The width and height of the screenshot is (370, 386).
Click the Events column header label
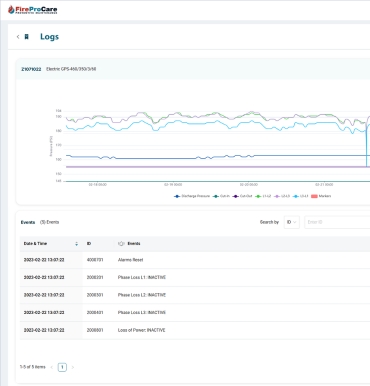click(134, 244)
